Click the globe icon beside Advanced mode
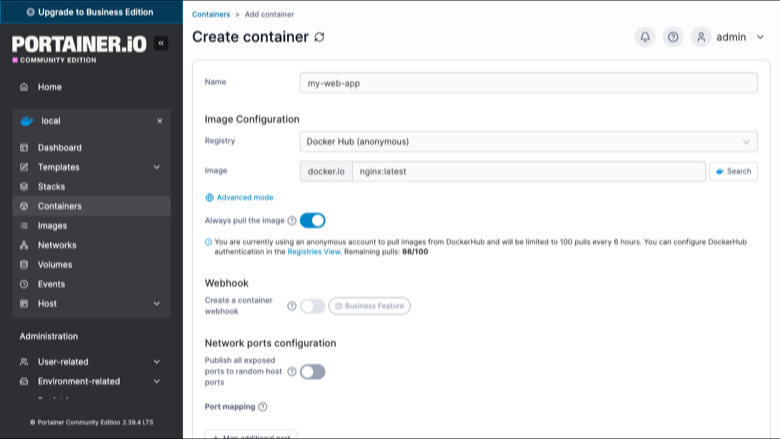Screen dimensions: 780x439 [x=209, y=197]
